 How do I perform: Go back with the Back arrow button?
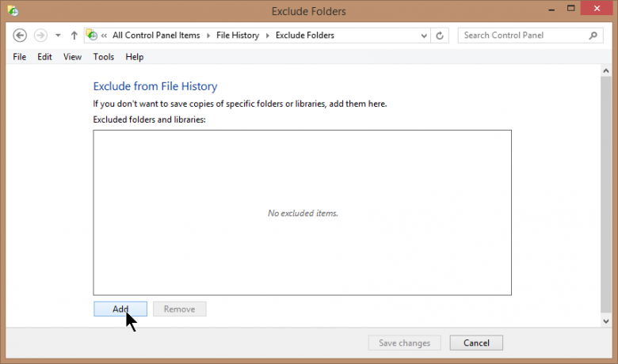pyautogui.click(x=20, y=36)
